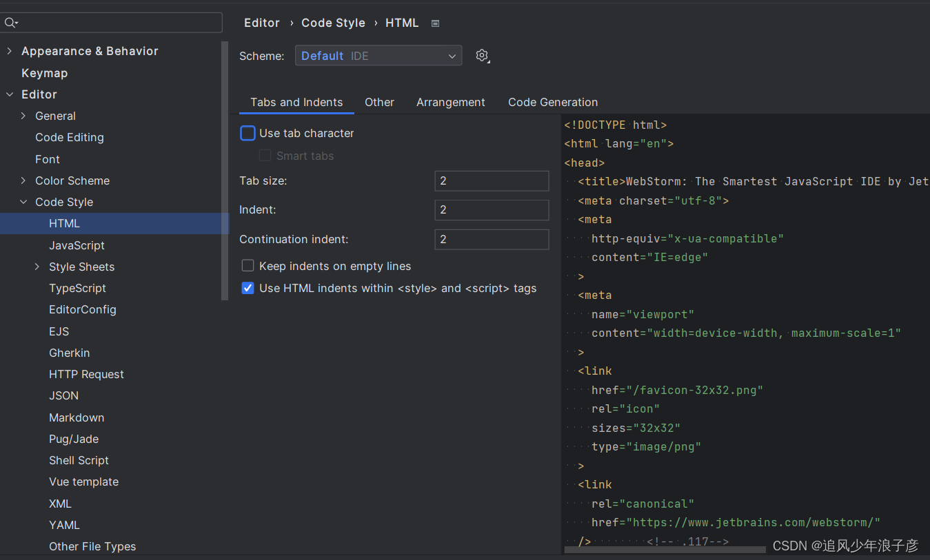
Task: Expand the Appearance & Behavior section
Action: 9,50
